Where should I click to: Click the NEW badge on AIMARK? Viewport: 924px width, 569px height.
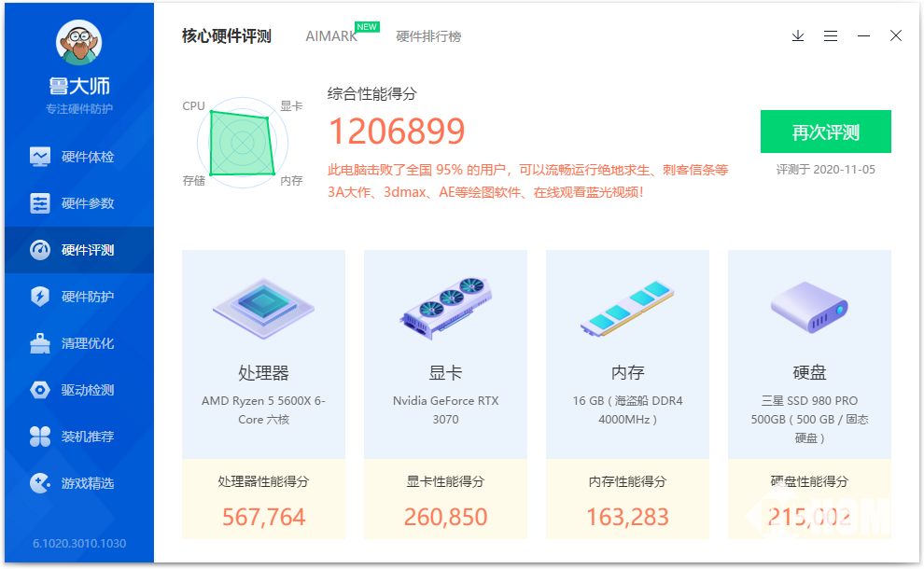(367, 27)
